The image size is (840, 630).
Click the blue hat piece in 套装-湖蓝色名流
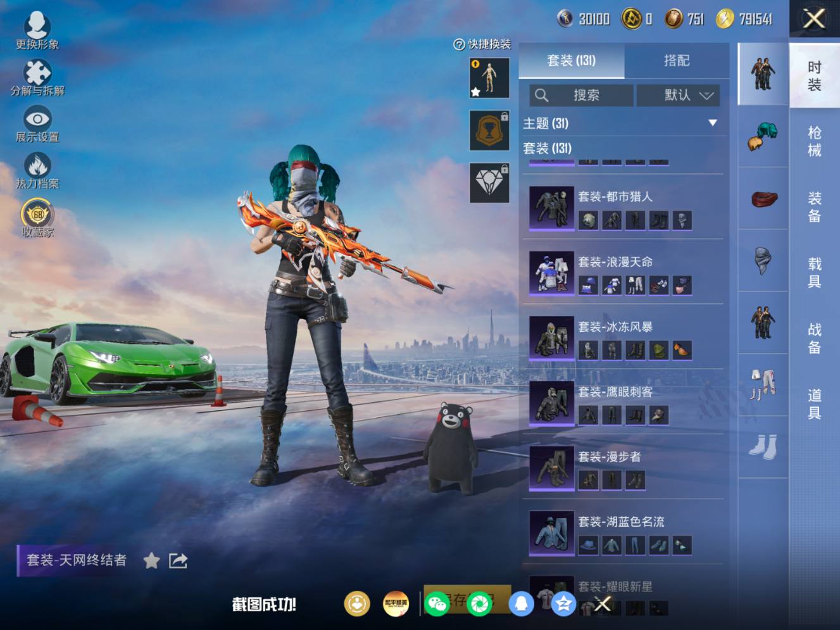click(588, 545)
